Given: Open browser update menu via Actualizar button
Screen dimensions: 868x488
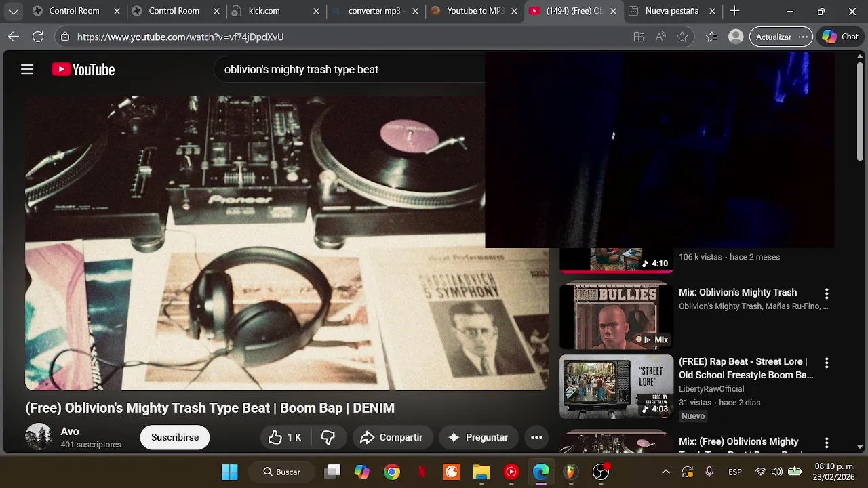Looking at the screenshot, I should click(x=781, y=37).
